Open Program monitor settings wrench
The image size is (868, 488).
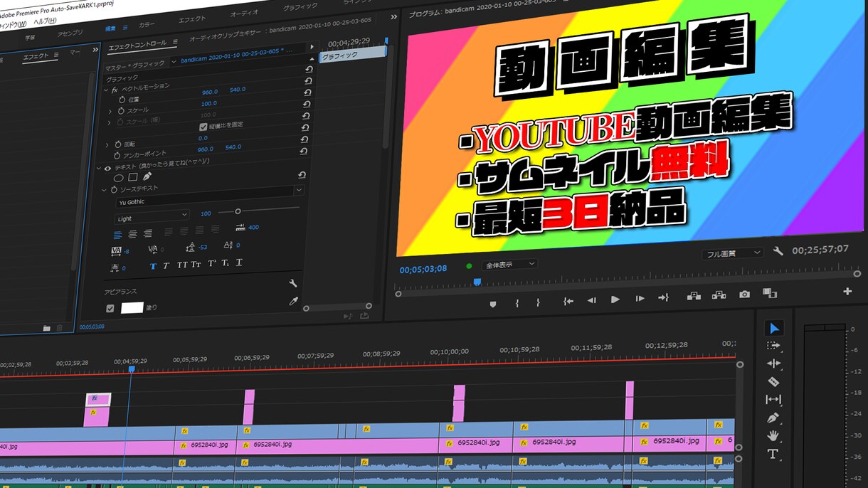(778, 251)
